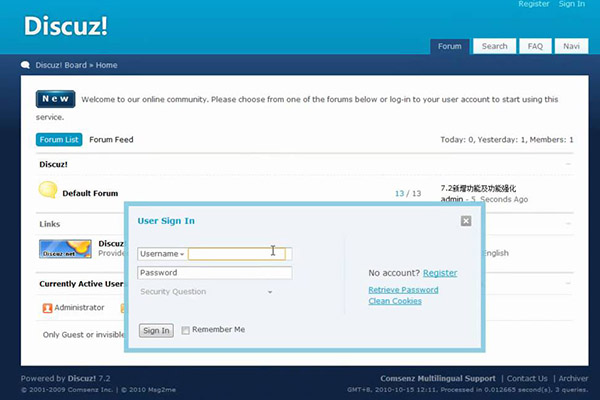Open the Username login type dropdown
Screen dimensions: 600x400
coord(162,254)
